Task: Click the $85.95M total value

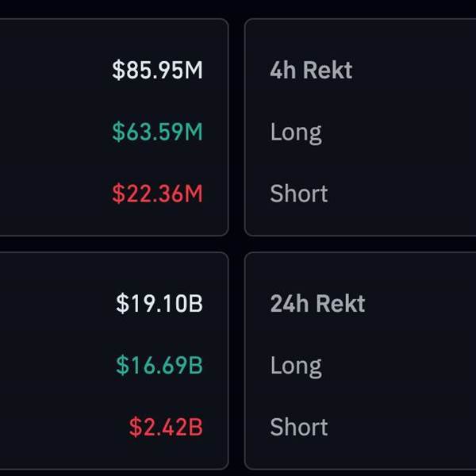Action: coord(157,70)
